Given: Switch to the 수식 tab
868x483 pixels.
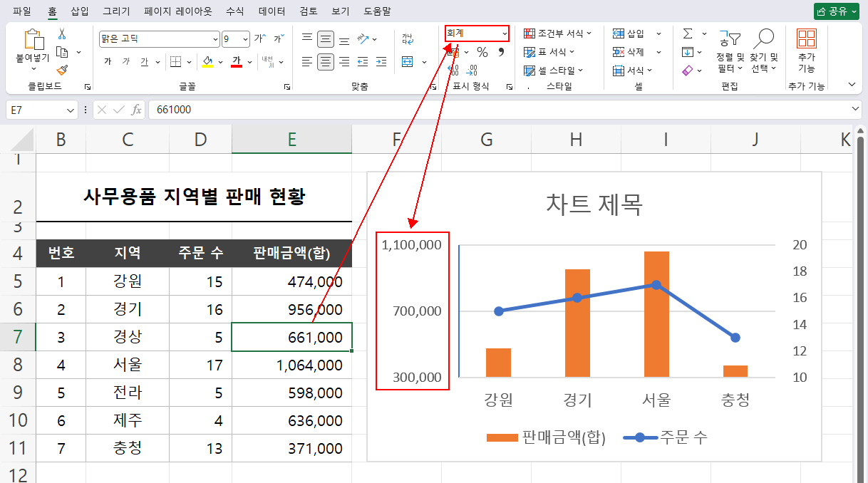Looking at the screenshot, I should (234, 11).
